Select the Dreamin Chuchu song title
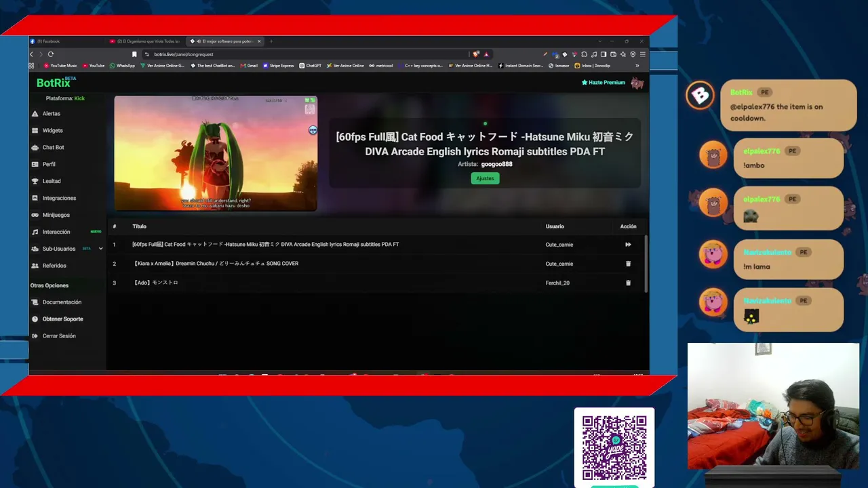Viewport: 868px width, 488px height. 216,264
